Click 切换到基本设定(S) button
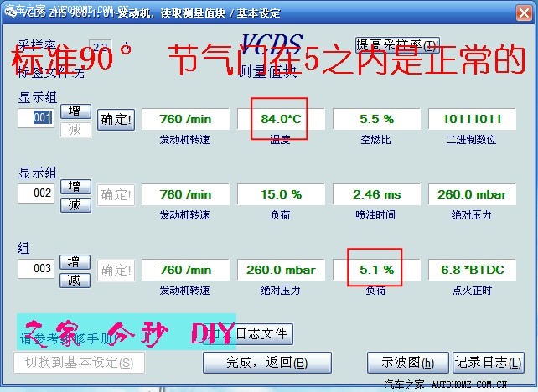Viewport: 538px width, 392px height. tap(79, 363)
